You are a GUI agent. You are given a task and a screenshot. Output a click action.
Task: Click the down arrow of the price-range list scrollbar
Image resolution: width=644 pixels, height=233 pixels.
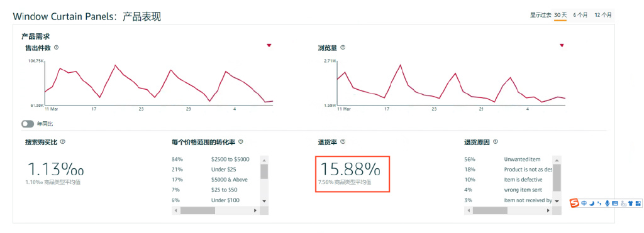pos(264,201)
